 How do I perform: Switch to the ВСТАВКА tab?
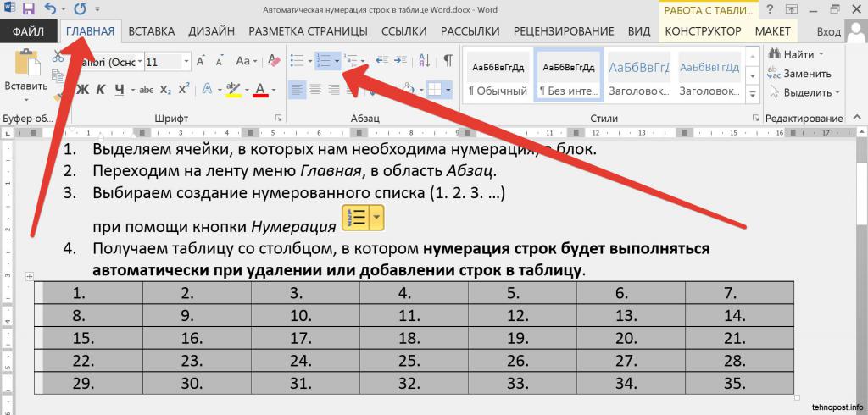(x=151, y=31)
